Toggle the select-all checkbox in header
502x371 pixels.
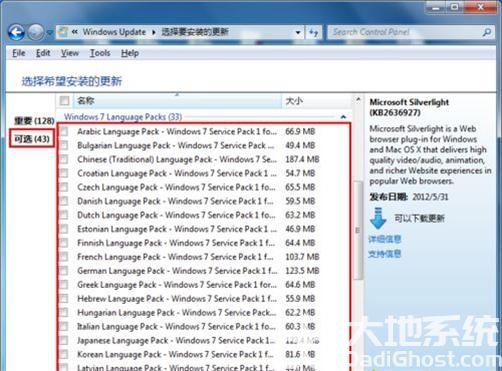click(64, 100)
